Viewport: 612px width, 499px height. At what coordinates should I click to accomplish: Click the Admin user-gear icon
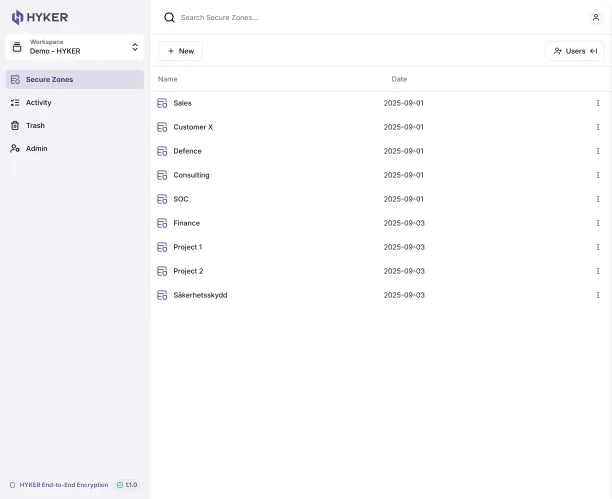pos(15,149)
